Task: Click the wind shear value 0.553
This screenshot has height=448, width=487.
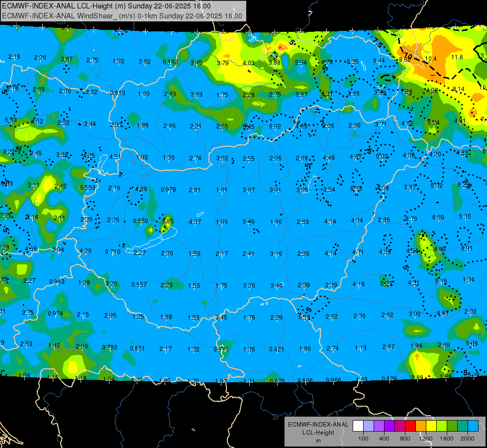Action: point(88,188)
